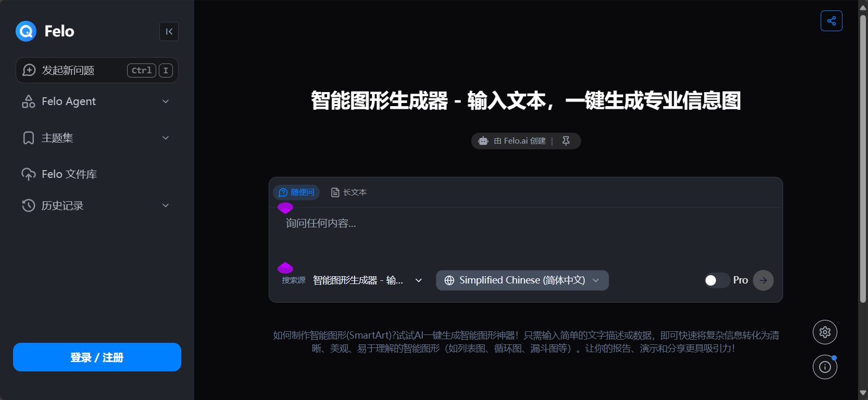The height and width of the screenshot is (400, 868).
Task: Click the scrollbar down arrow
Action: (x=863, y=393)
